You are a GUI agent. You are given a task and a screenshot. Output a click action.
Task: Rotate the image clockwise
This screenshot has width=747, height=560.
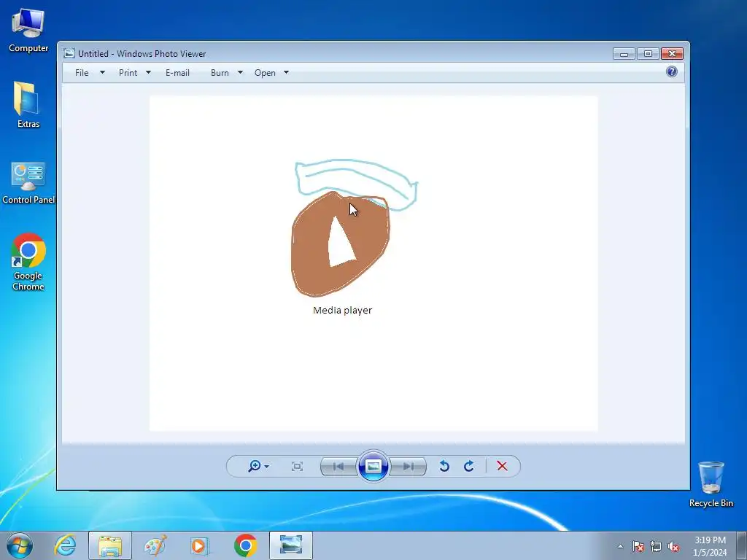tap(469, 466)
